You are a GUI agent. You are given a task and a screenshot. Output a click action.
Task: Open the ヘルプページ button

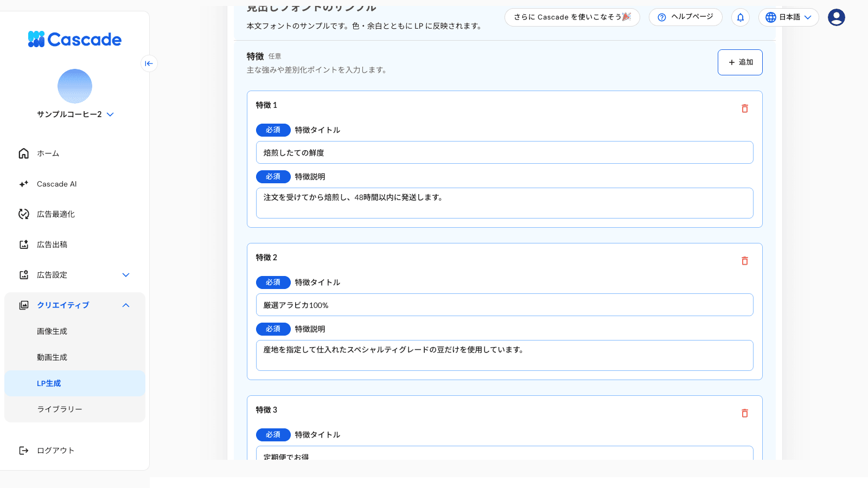tap(686, 17)
